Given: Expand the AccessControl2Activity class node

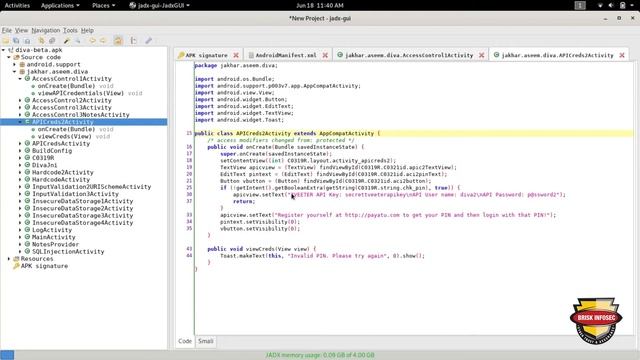Looking at the screenshot, I should (20, 100).
